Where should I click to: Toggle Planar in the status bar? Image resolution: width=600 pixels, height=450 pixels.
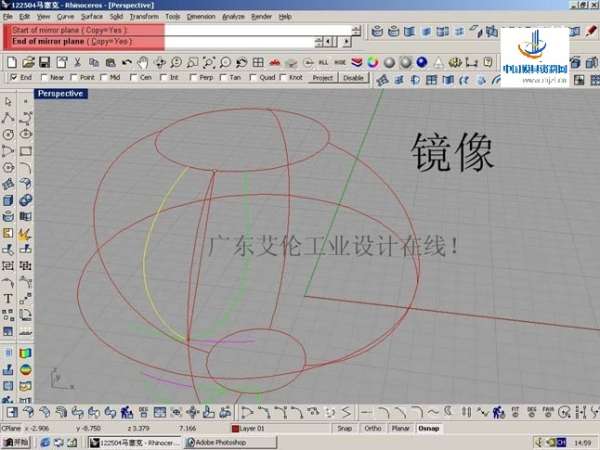(x=400, y=428)
